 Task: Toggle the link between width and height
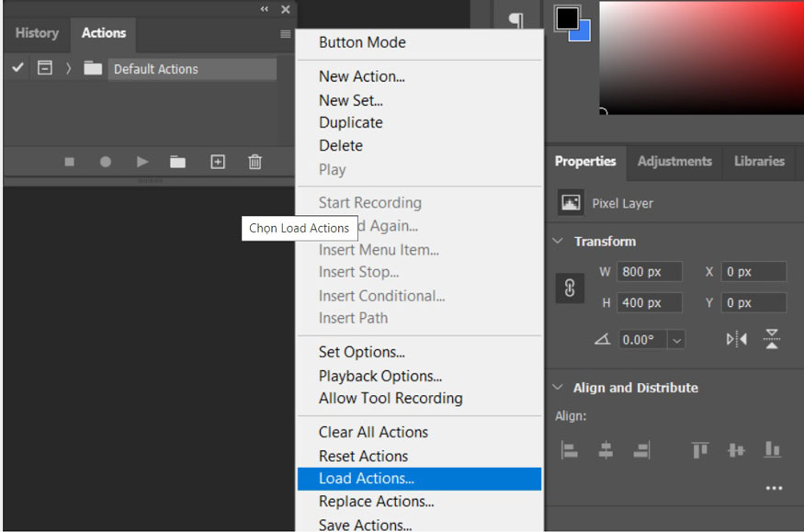pos(570,288)
